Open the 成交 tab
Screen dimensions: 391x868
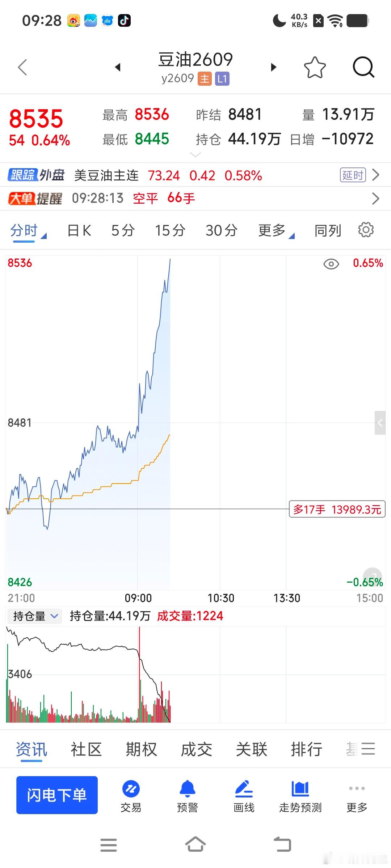pyautogui.click(x=196, y=749)
